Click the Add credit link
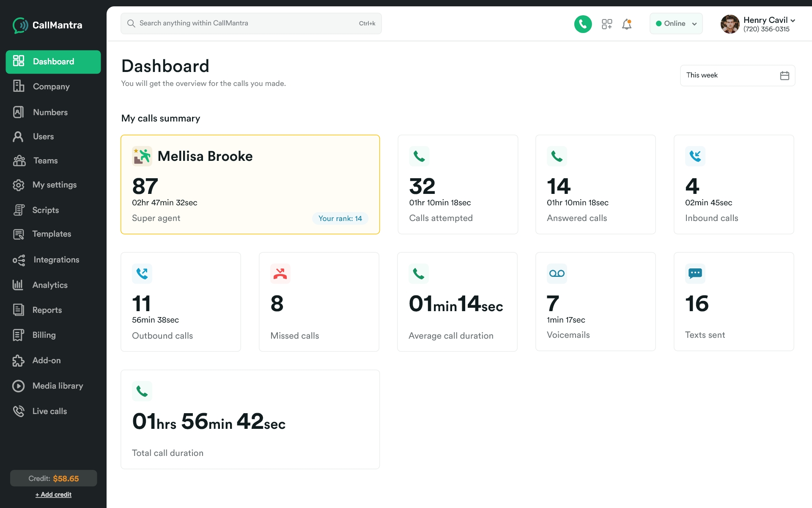This screenshot has width=812, height=508. 53,494
